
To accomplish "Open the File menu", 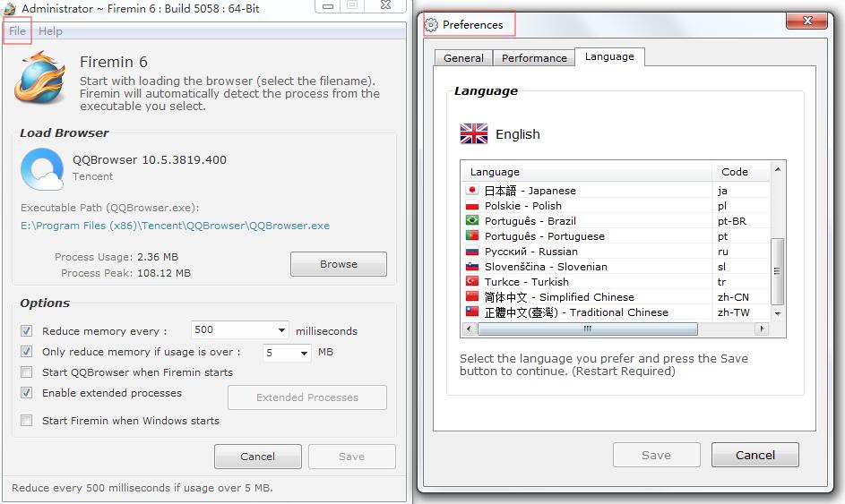I will pos(17,31).
